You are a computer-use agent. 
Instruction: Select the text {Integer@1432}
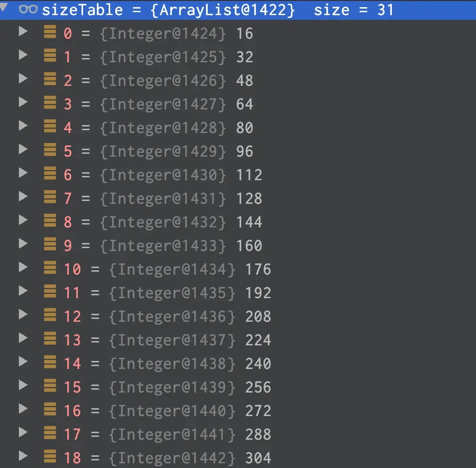163,222
